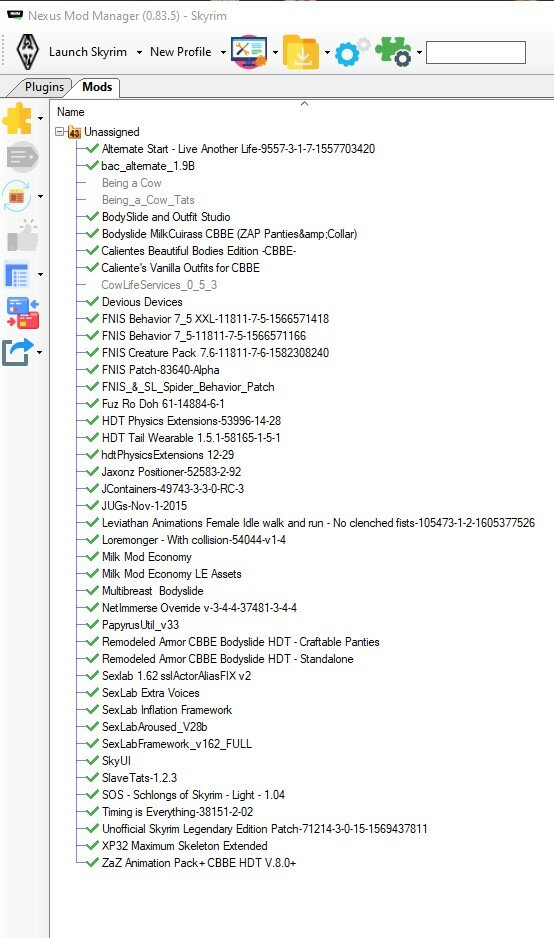Screen dimensions: 554x938
Task: Toggle green check for Milk Mod Economy LE Assets
Action: (92, 573)
